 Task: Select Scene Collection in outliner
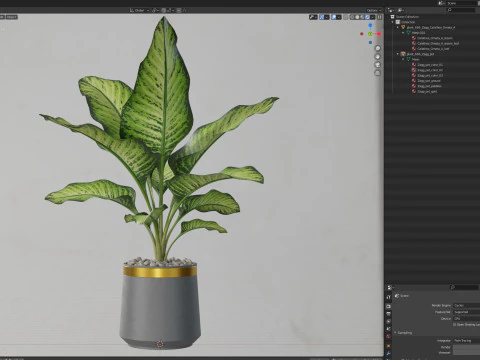point(407,17)
